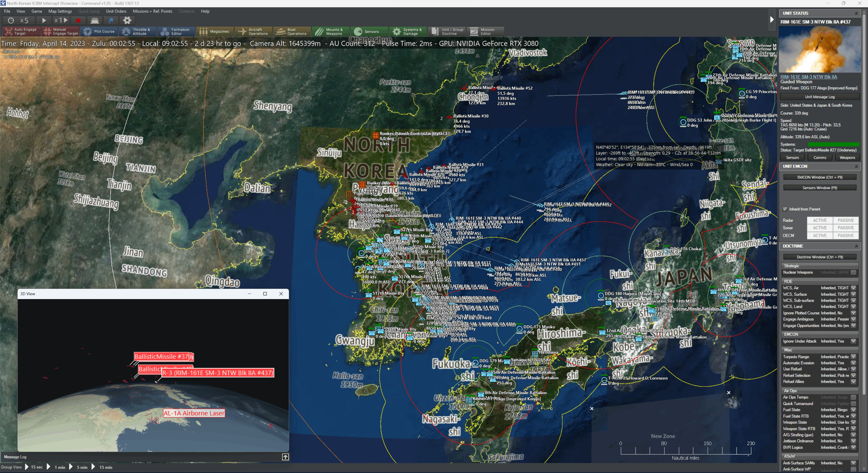Image resolution: width=868 pixels, height=473 pixels.
Task: Click the RIM-161E SM-3 NTW Blk IIA database link
Action: (x=808, y=77)
